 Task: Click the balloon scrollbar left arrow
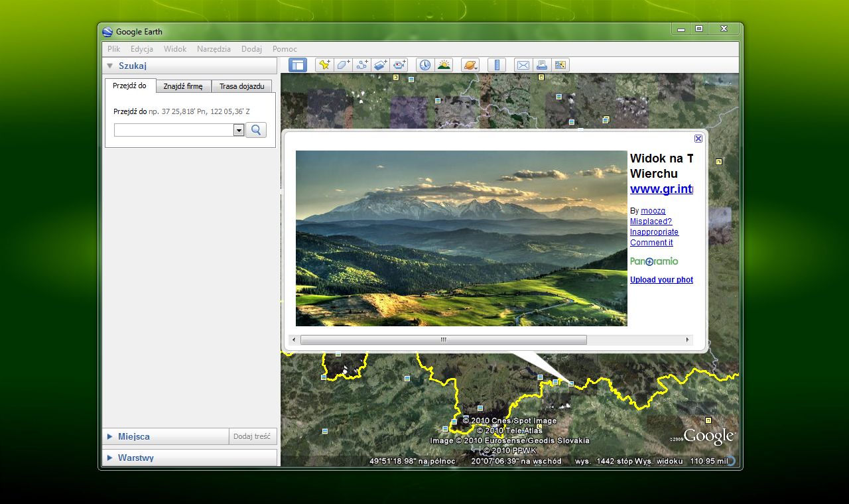(294, 340)
